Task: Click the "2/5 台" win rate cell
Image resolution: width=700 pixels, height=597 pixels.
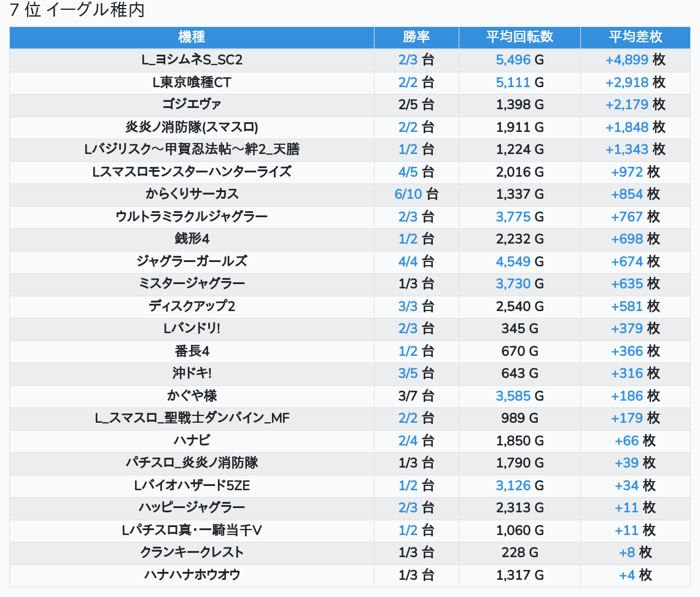Action: pos(416,105)
